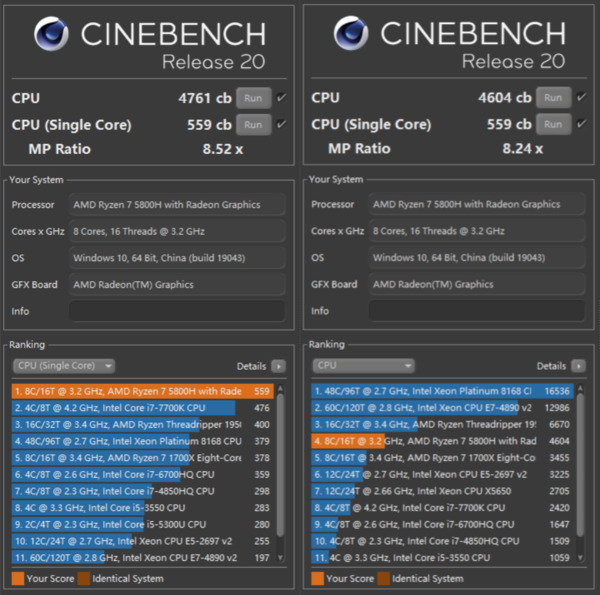Toggle CPU test checkbox in left window
600x595 pixels.
click(281, 98)
